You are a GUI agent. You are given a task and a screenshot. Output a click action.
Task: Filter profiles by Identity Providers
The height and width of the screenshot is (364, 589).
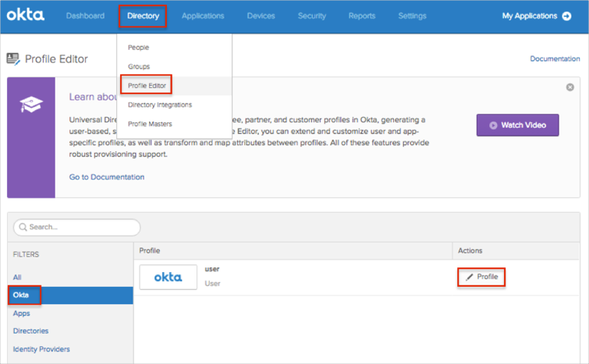(x=41, y=349)
